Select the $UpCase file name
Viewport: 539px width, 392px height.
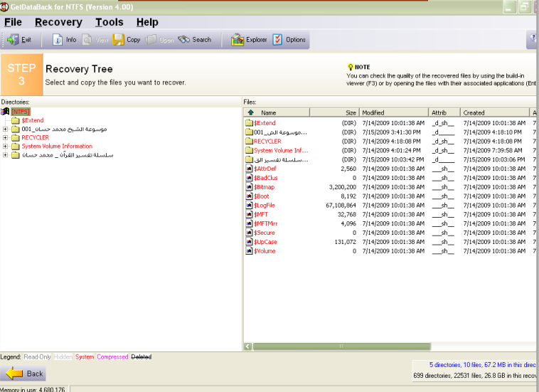point(265,242)
